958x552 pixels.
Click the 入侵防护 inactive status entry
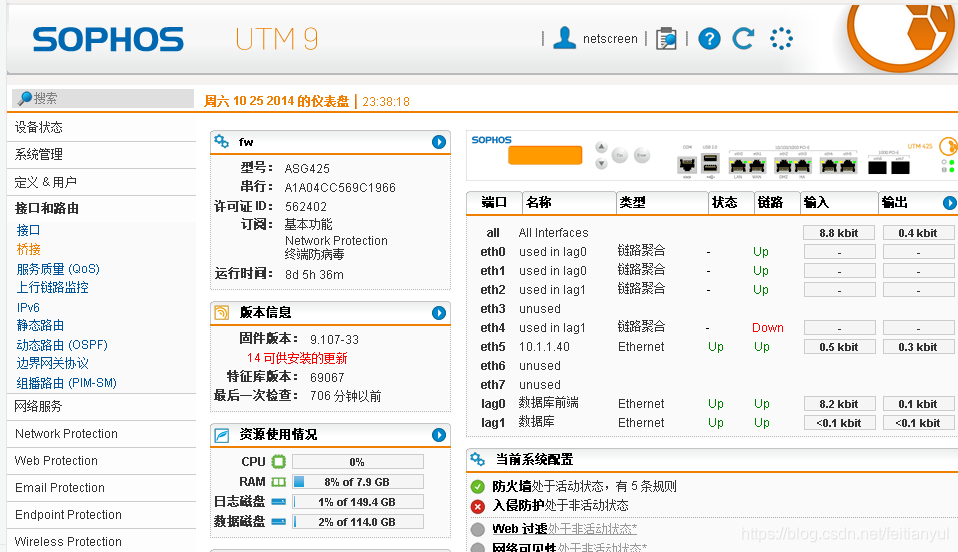pos(560,506)
